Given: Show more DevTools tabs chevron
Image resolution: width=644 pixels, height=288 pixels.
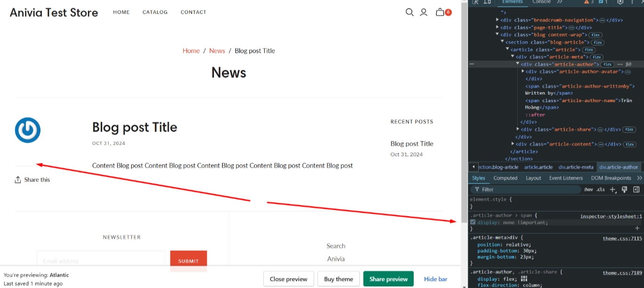Looking at the screenshot, I should click(560, 2).
